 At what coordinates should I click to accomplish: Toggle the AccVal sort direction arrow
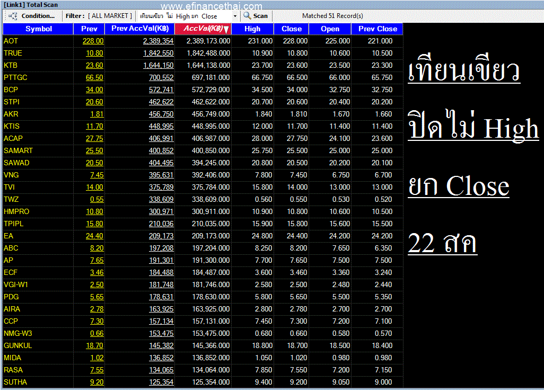click(226, 30)
